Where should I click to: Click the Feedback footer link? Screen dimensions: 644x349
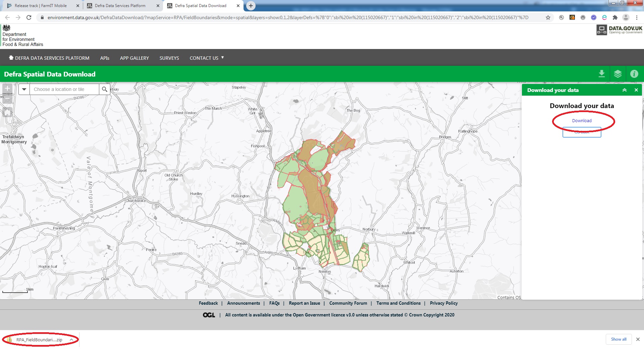[x=208, y=303]
